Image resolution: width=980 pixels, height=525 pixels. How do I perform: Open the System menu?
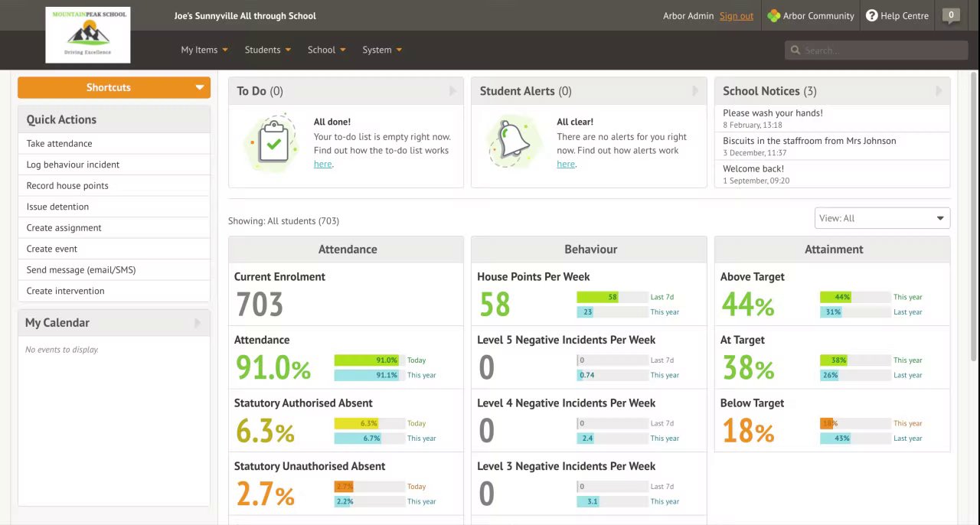(x=382, y=50)
